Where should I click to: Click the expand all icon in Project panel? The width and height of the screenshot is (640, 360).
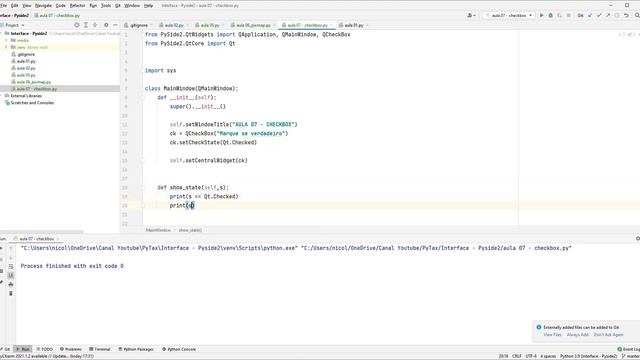click(x=86, y=25)
